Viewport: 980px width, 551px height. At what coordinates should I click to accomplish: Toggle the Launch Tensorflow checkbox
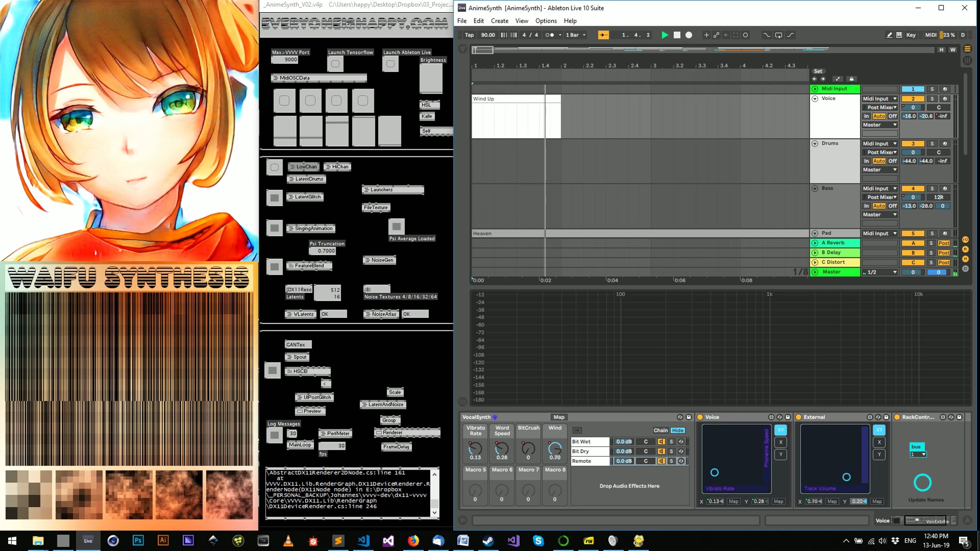tap(335, 64)
